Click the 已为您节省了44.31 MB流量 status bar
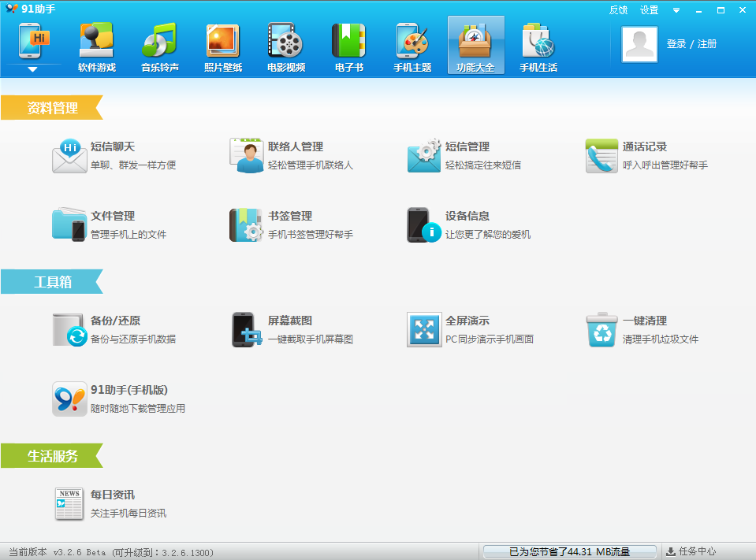Screen dimensions: 756x560 tap(569, 552)
